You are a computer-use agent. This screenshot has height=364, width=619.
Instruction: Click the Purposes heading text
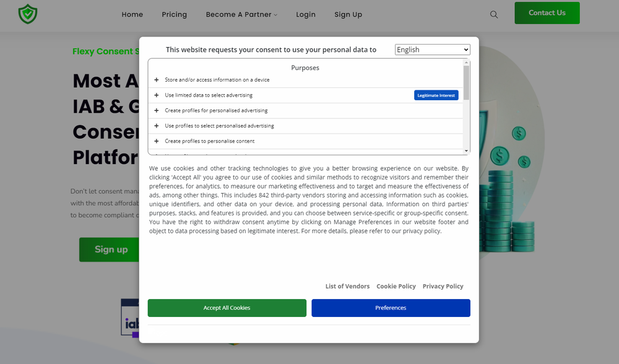[x=305, y=68]
